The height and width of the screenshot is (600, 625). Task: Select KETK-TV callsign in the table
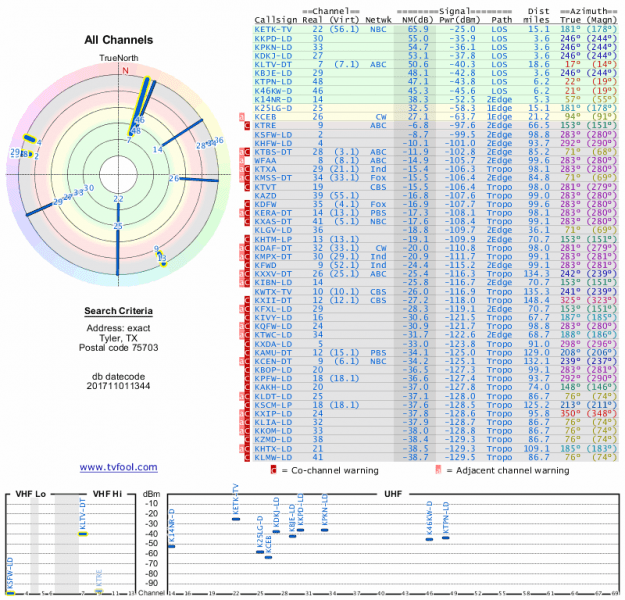[x=273, y=30]
